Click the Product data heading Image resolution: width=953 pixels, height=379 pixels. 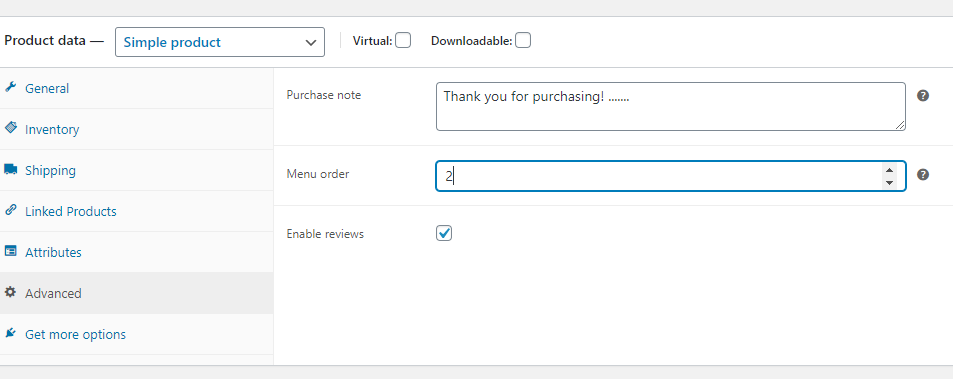click(x=54, y=42)
